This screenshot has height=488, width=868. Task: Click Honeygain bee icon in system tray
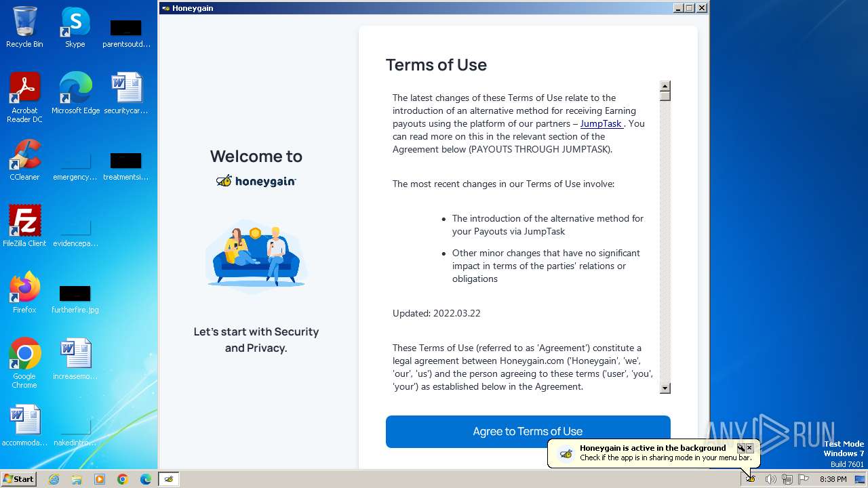pyautogui.click(x=751, y=479)
